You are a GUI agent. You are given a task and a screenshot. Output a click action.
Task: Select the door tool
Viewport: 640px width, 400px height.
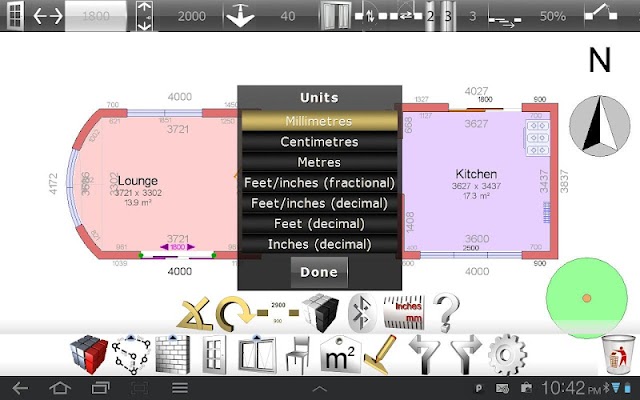click(215, 354)
